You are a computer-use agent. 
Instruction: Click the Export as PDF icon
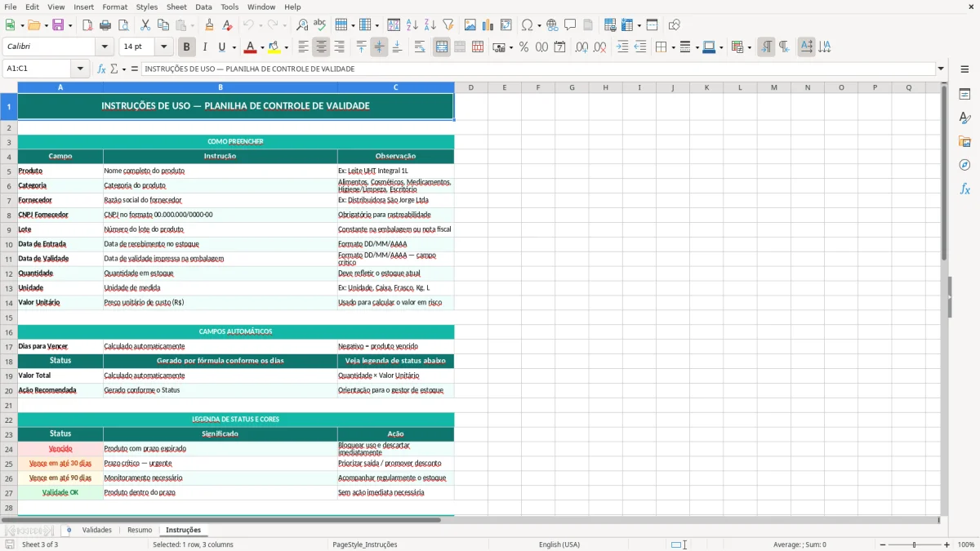87,25
